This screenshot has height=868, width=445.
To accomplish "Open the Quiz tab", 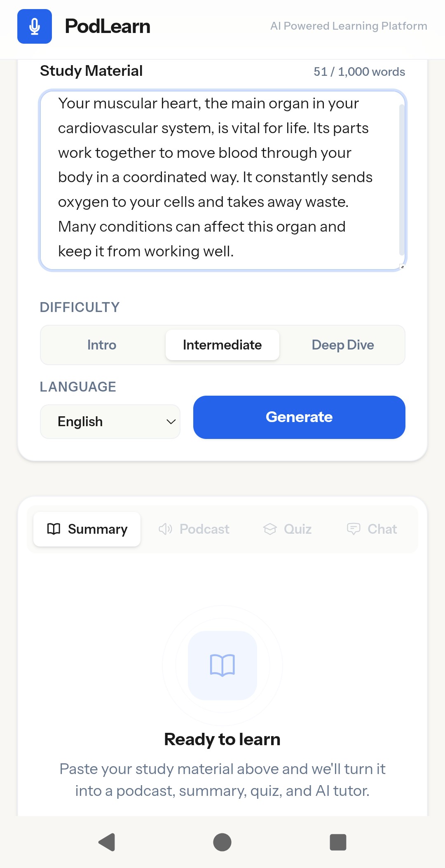I will pyautogui.click(x=288, y=529).
